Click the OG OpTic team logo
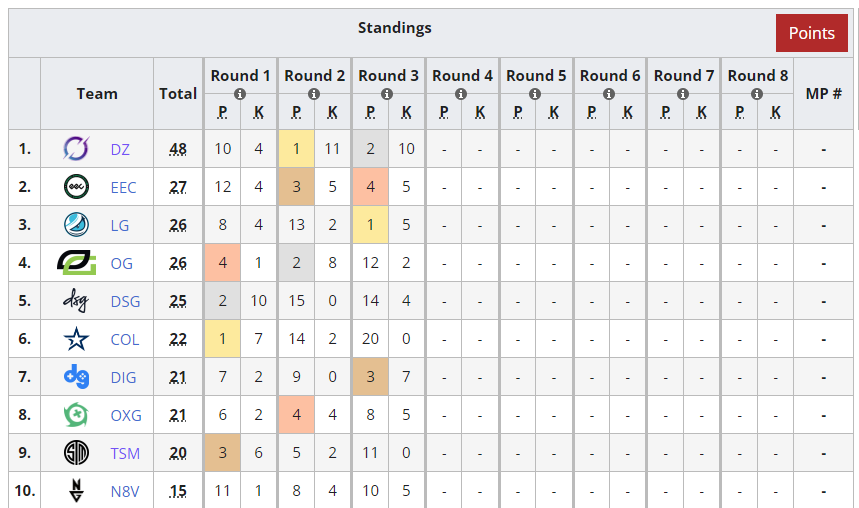 point(76,263)
